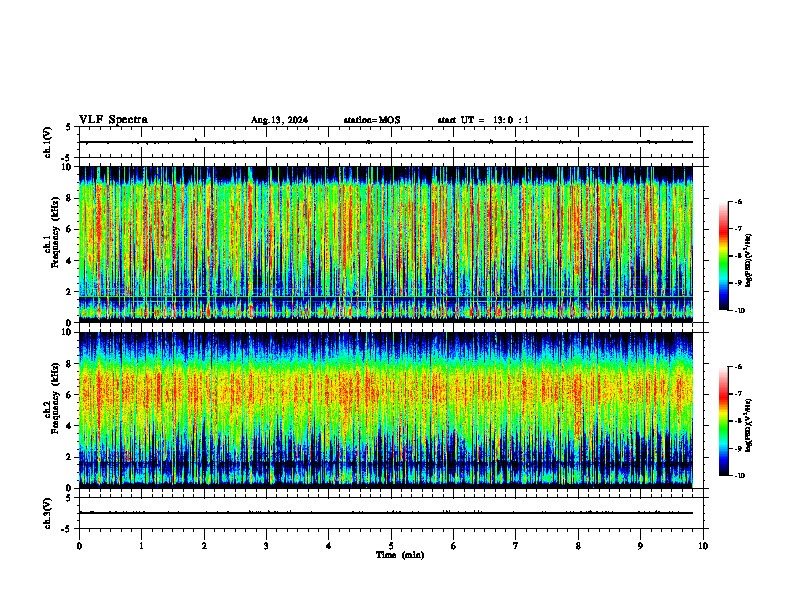Click the ch.1 spectrogram color scale bar
792x612 pixels.
pos(723,256)
